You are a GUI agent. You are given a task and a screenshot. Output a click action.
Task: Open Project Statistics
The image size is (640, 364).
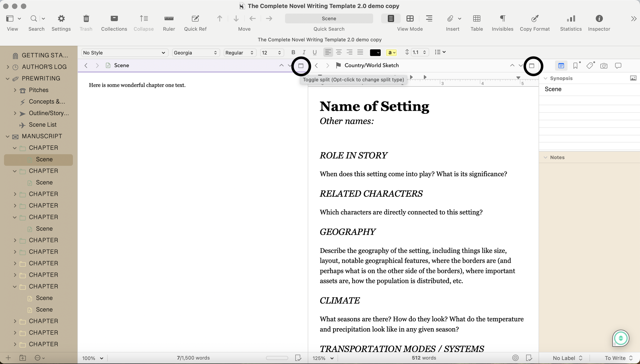(570, 23)
